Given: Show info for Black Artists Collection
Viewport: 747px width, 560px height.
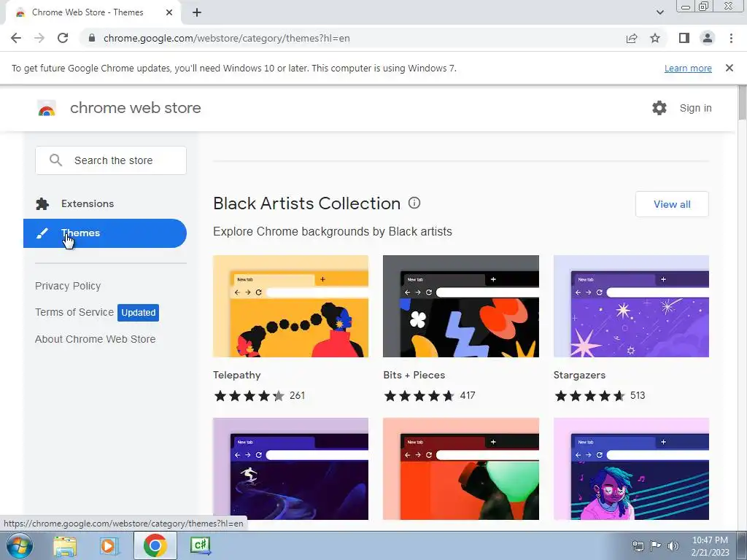Looking at the screenshot, I should (x=414, y=203).
